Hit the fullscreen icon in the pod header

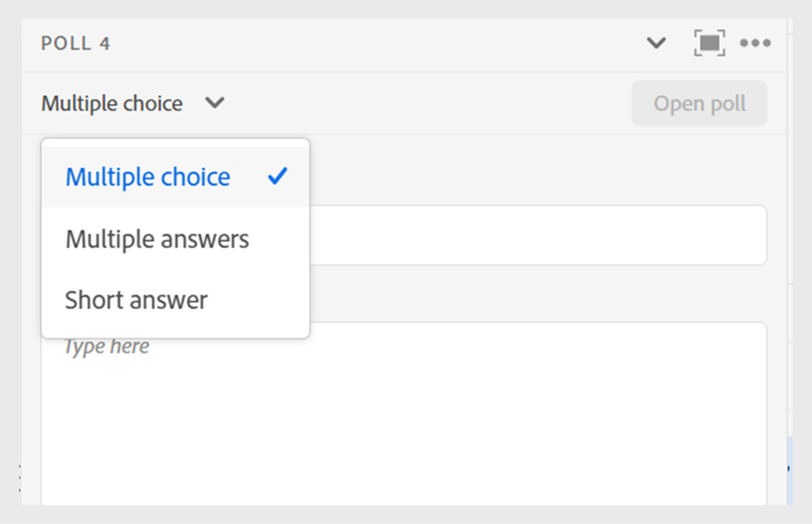point(709,43)
